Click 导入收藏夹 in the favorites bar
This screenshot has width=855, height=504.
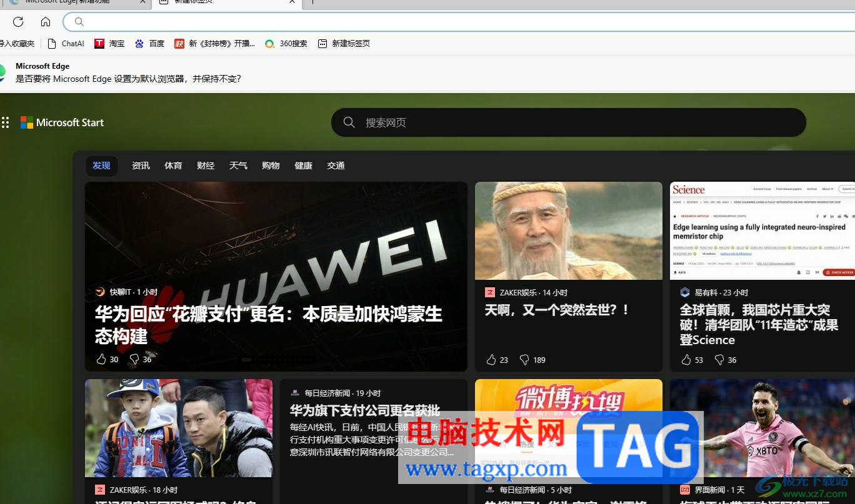(17, 44)
